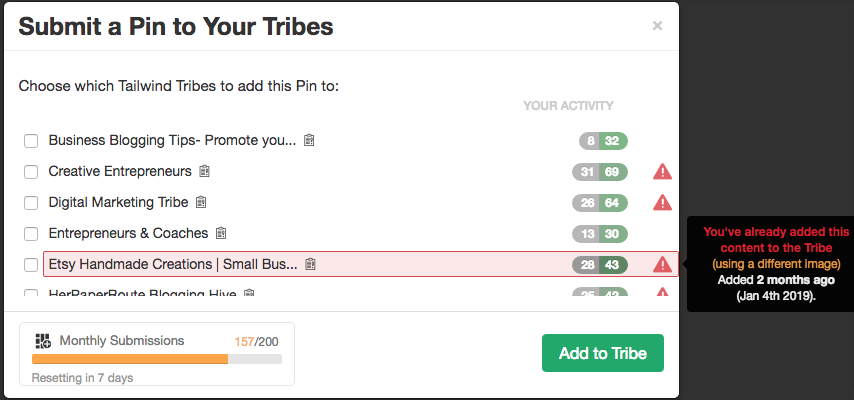Open rules icon beside Digital Marketing Tribe
The width and height of the screenshot is (854, 400).
pos(201,202)
